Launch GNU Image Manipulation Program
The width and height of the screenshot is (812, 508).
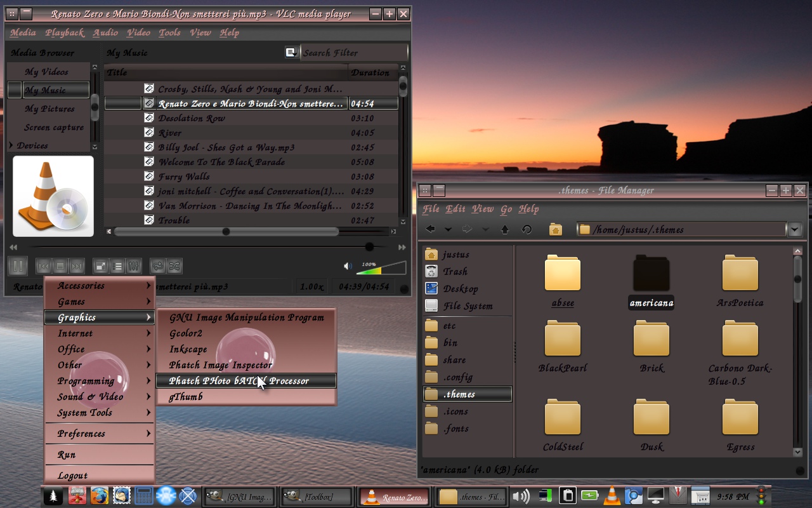(246, 317)
